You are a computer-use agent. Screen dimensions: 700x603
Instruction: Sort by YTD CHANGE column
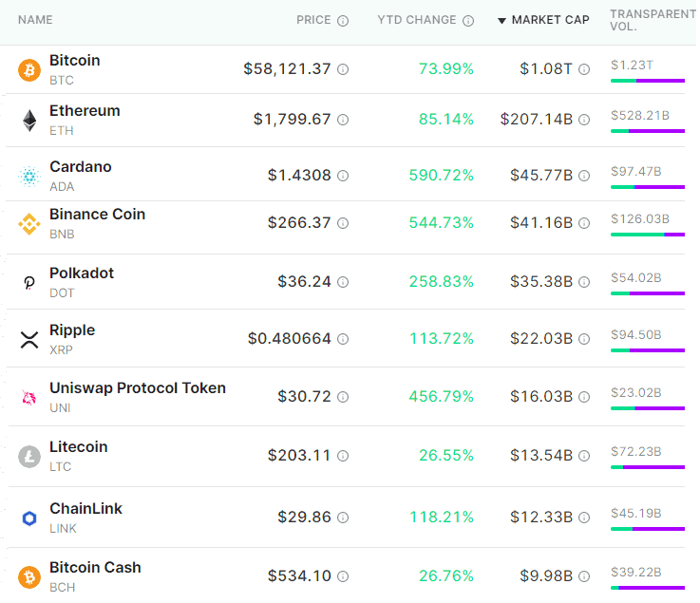click(417, 20)
